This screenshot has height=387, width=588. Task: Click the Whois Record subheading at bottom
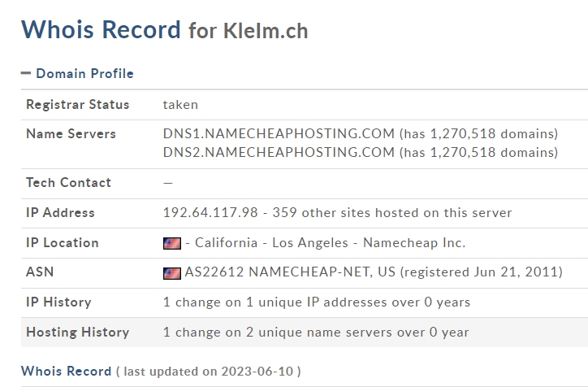pyautogui.click(x=66, y=371)
